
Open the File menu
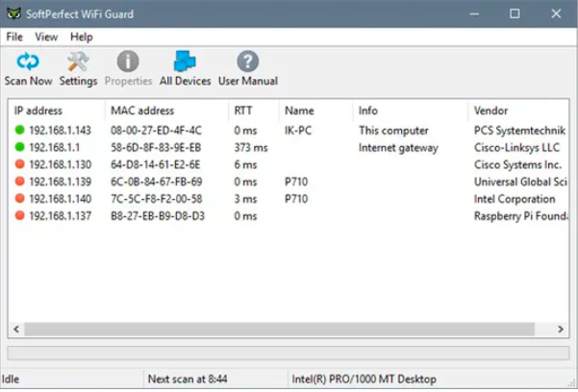14,37
